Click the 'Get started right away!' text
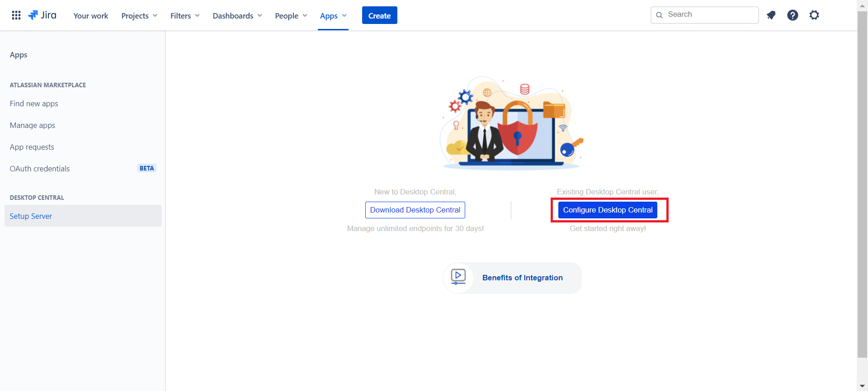 coord(608,228)
